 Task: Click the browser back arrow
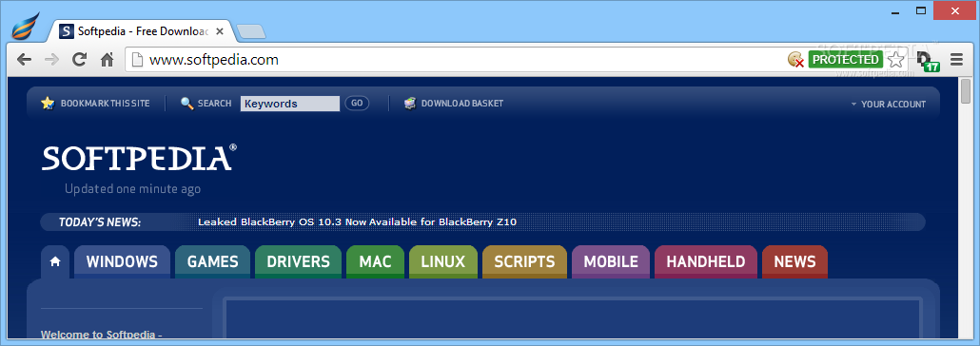tap(24, 60)
